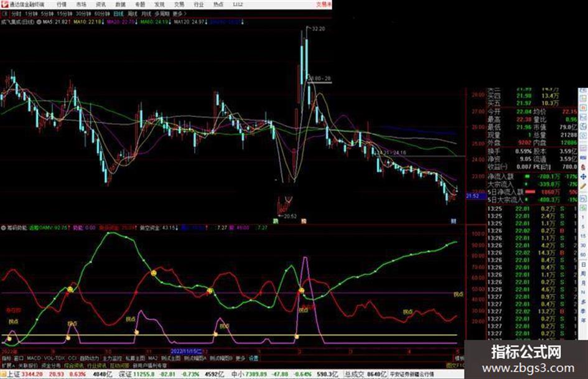Click the 季 button in right sidebar
This screenshot has height=379, width=588.
583,311
